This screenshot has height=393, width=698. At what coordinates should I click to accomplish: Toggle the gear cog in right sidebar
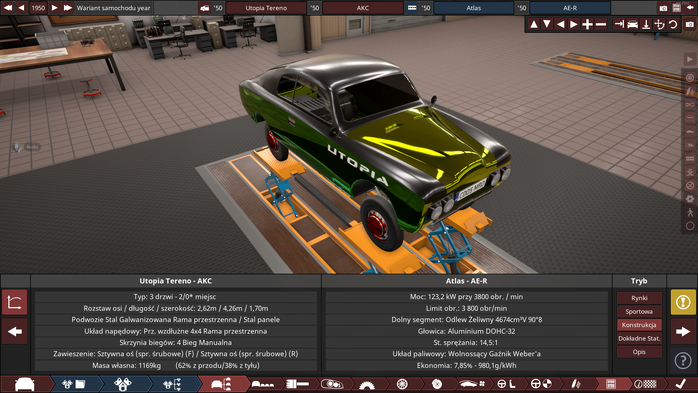pyautogui.click(x=690, y=199)
